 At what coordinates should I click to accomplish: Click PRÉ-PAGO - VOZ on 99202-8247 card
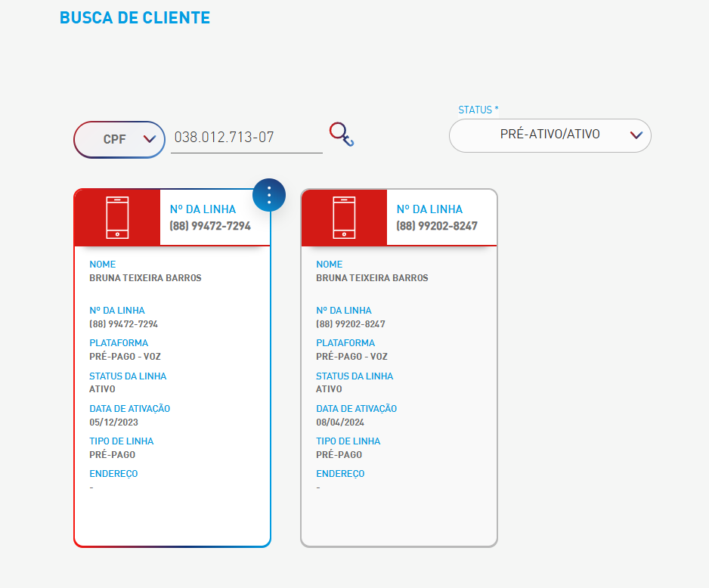pos(351,357)
